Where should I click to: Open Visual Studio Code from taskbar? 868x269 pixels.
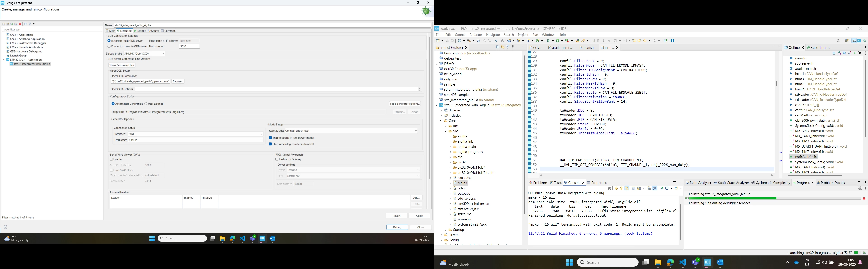pos(683,263)
